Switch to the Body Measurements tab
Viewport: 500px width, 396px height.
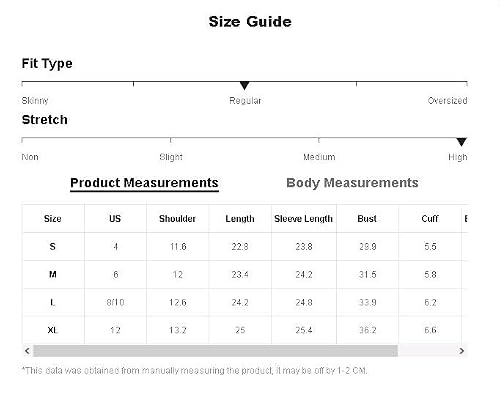(352, 183)
